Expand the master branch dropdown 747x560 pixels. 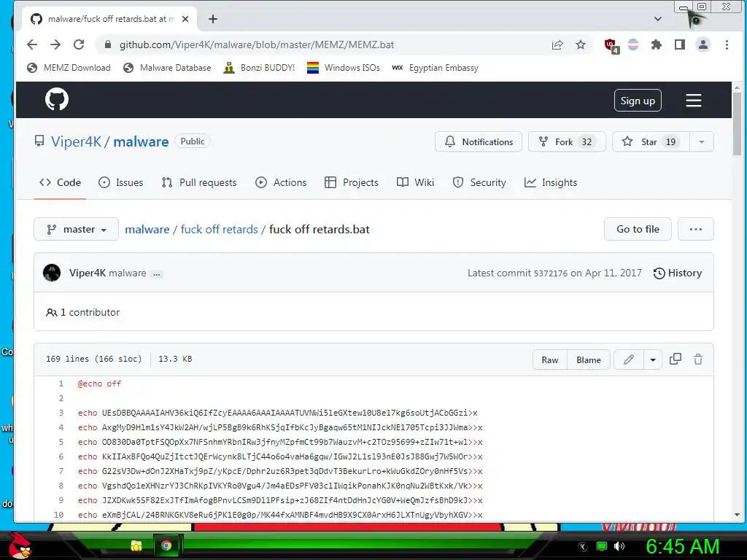click(x=76, y=229)
